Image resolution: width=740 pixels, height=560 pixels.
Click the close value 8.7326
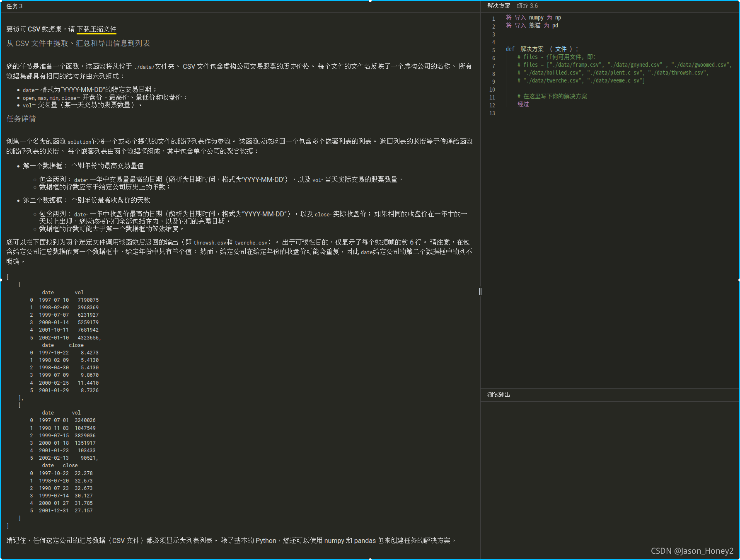click(x=90, y=390)
